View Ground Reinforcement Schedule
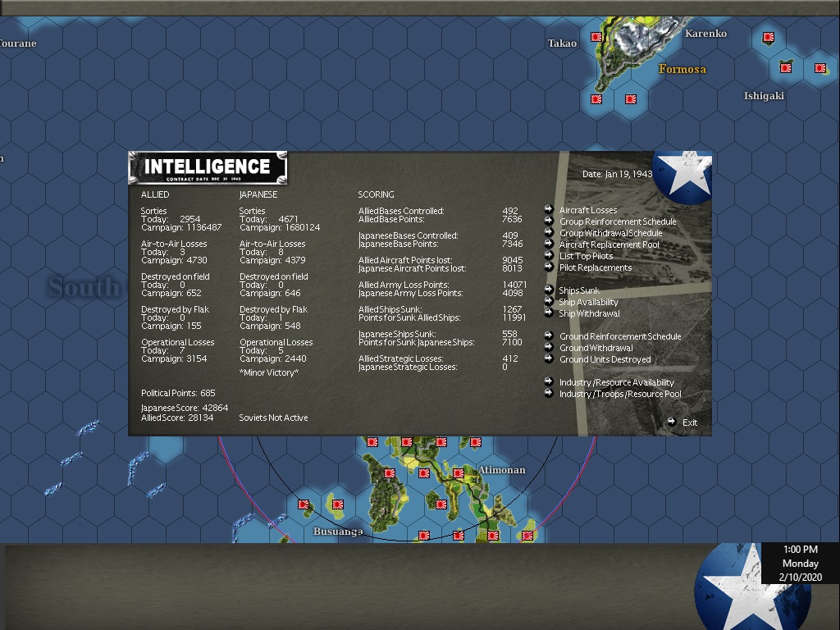The width and height of the screenshot is (840, 630). [x=620, y=336]
